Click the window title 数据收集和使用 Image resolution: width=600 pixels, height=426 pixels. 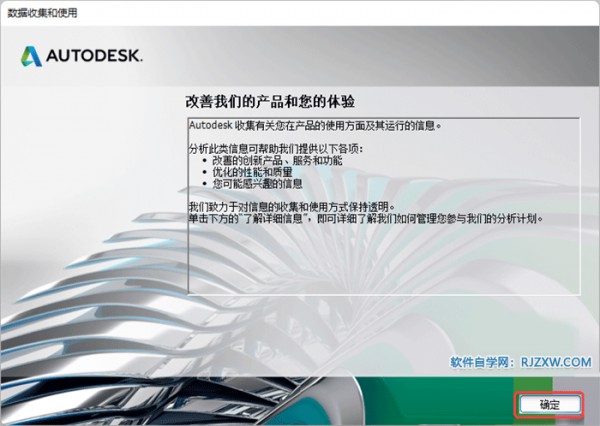coord(42,13)
